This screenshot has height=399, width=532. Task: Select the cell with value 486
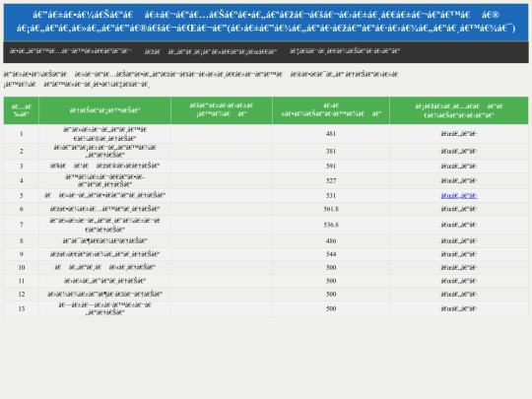point(331,241)
